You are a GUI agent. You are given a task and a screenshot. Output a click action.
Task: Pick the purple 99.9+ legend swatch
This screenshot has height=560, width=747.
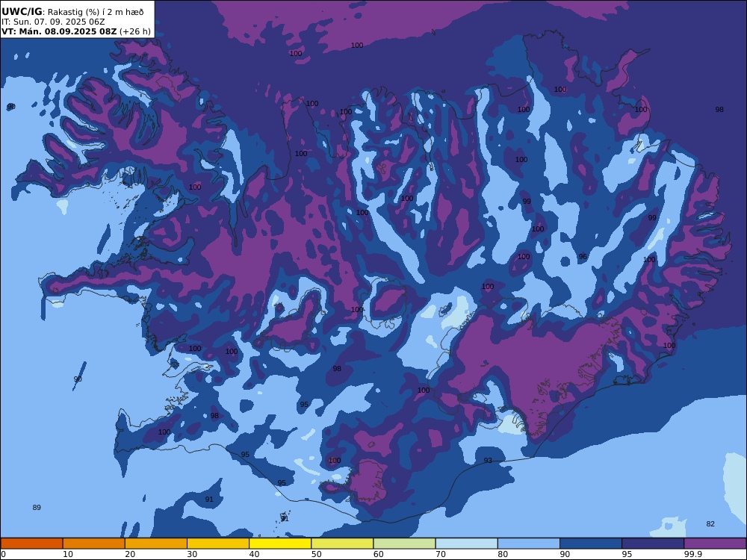pyautogui.click(x=715, y=544)
